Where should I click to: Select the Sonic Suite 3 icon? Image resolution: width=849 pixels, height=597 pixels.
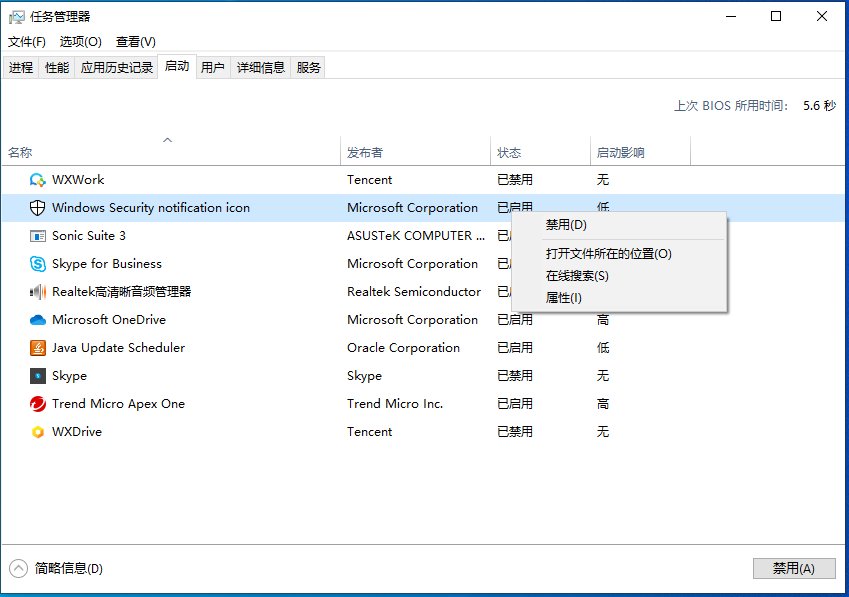[x=38, y=236]
